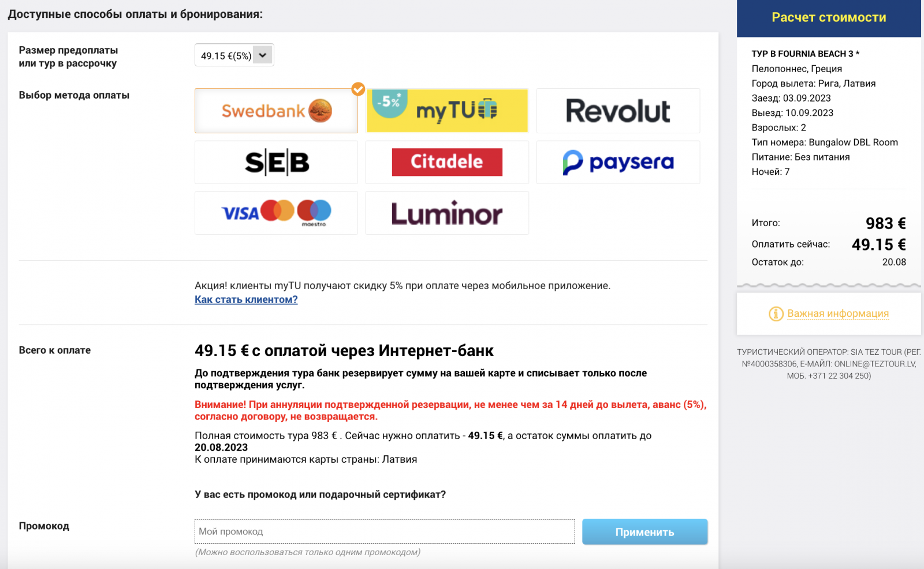Viewport: 924px width, 569px height.
Task: Select Citadele bank payment
Action: pyautogui.click(x=447, y=162)
